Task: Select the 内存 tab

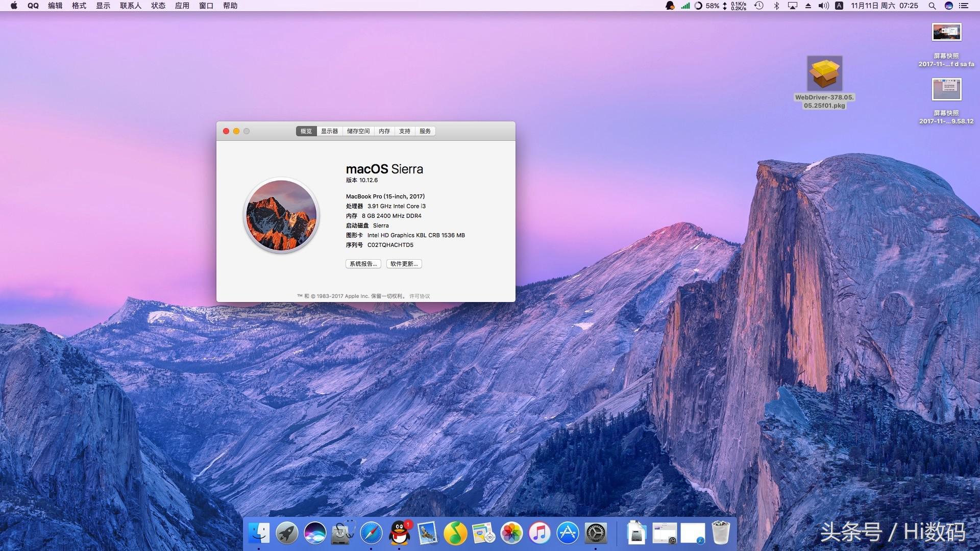Action: click(384, 131)
